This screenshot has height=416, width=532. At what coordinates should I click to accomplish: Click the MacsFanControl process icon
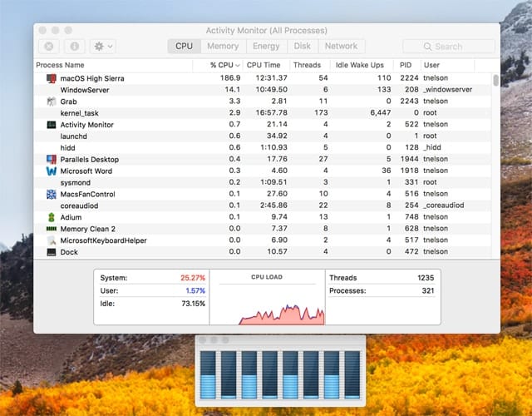point(52,194)
